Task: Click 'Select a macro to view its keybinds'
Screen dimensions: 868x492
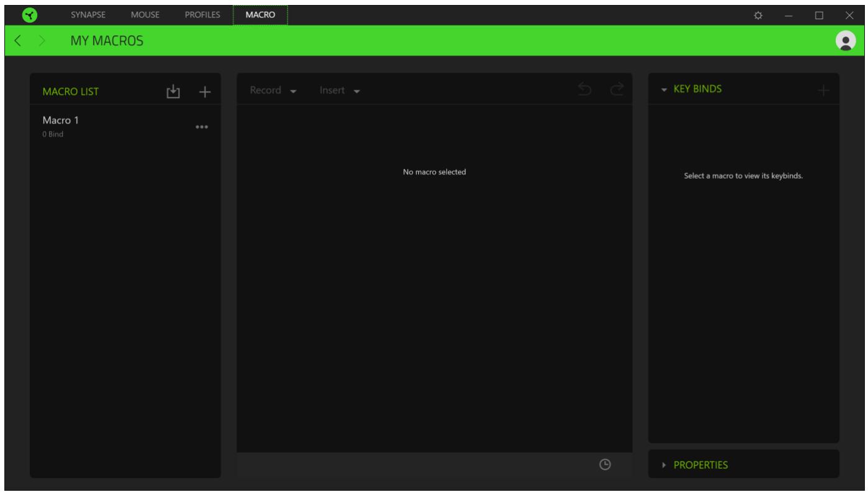Action: click(744, 176)
